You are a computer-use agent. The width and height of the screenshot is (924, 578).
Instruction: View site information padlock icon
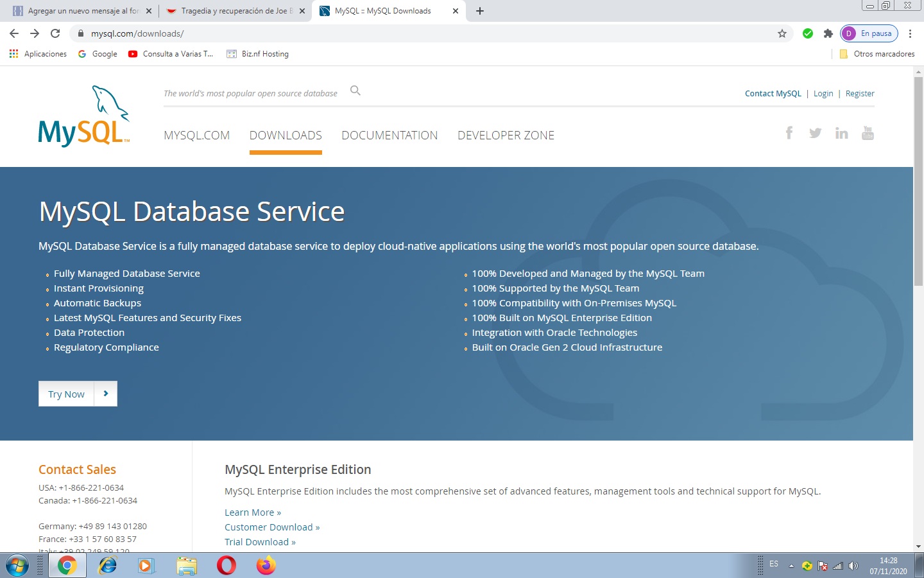[x=81, y=33]
